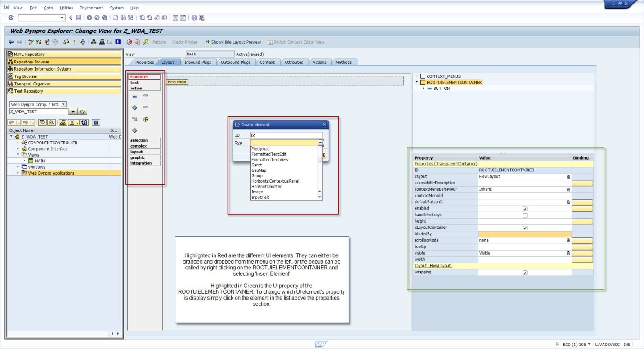The width and height of the screenshot is (644, 349).
Task: Open the MIME Repository
Action: click(64, 54)
